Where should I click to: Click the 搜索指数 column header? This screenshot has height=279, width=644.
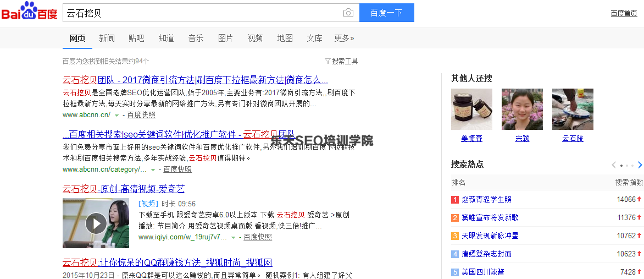point(629,182)
